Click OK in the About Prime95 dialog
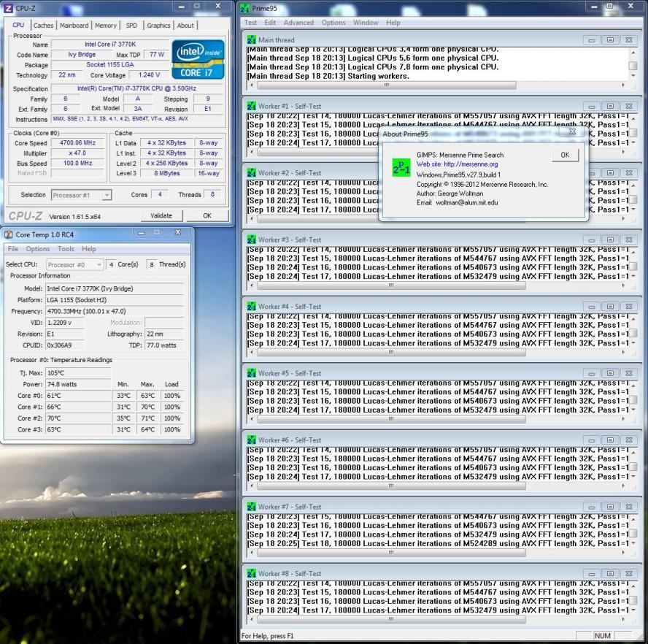The height and width of the screenshot is (644, 648). [x=565, y=155]
